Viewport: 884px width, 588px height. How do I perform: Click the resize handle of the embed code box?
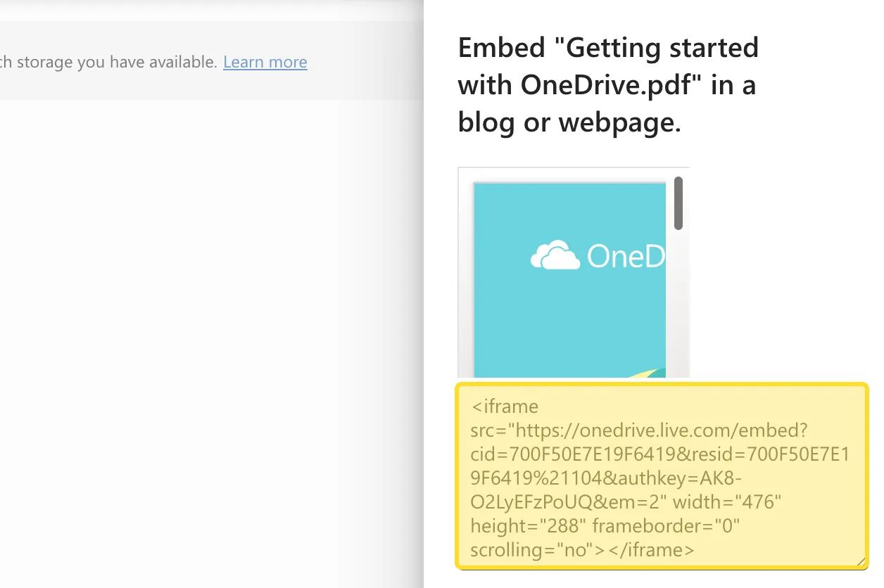point(860,561)
